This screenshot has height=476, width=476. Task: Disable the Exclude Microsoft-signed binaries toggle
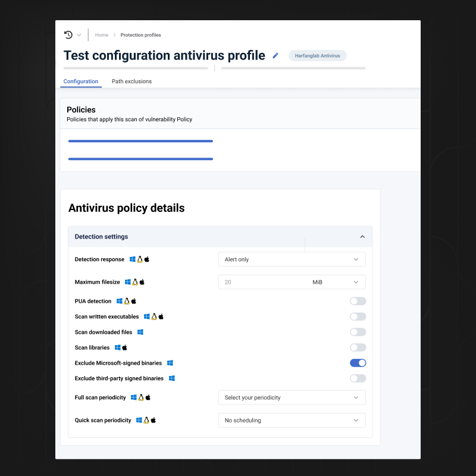(x=358, y=363)
